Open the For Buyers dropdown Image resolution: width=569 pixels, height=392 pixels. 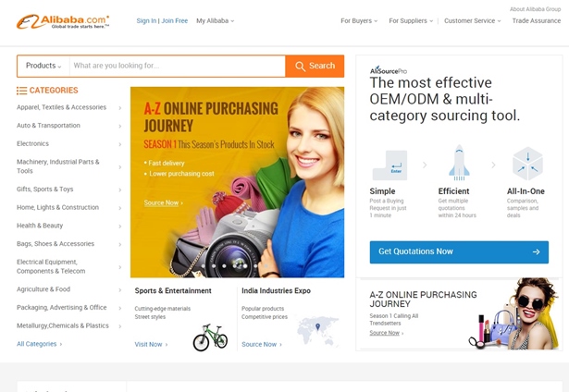click(359, 21)
